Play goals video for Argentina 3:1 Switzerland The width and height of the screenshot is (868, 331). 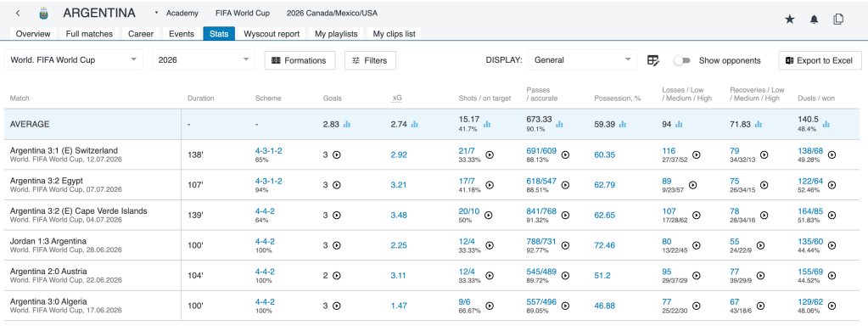click(x=337, y=155)
